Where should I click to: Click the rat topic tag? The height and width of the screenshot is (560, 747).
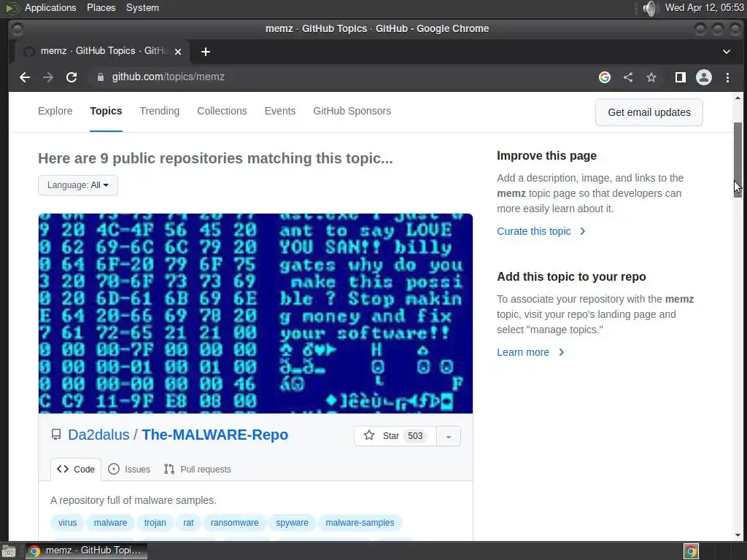click(x=189, y=523)
